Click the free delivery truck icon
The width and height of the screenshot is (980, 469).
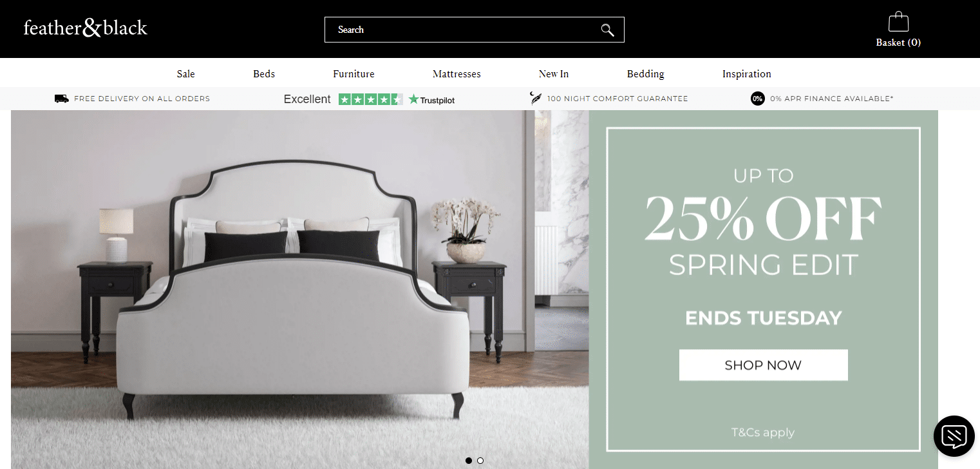pos(62,99)
